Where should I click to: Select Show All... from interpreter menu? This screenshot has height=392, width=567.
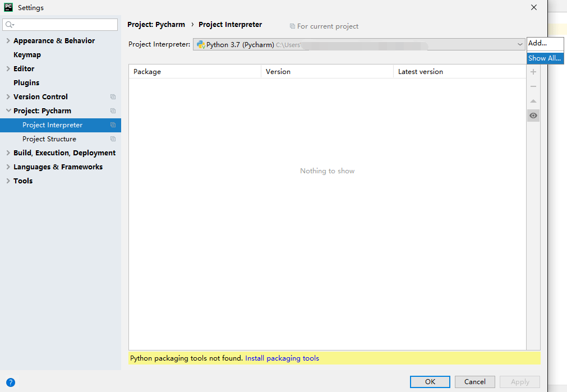545,58
